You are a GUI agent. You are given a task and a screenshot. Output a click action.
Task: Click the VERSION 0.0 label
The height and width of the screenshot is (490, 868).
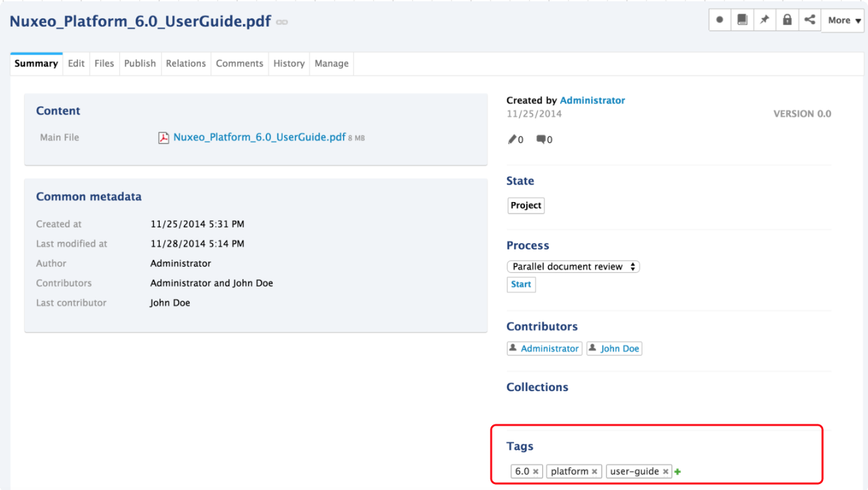point(802,114)
